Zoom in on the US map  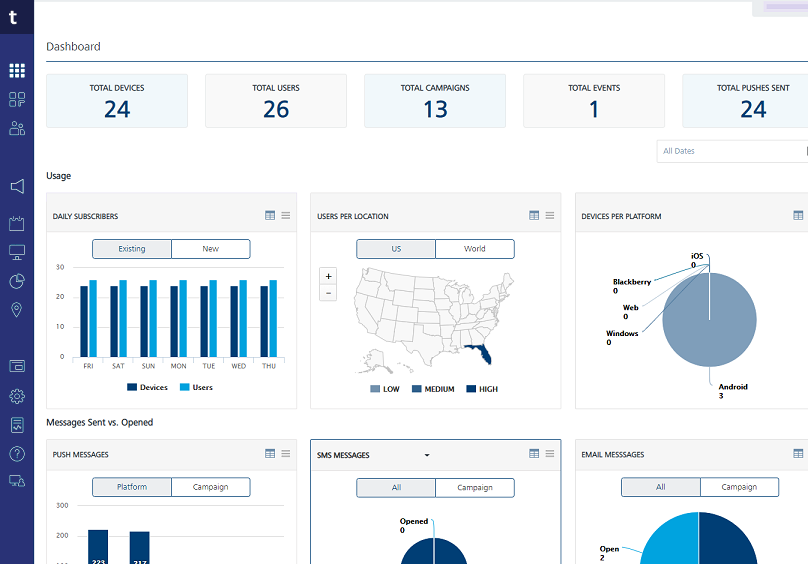click(328, 276)
